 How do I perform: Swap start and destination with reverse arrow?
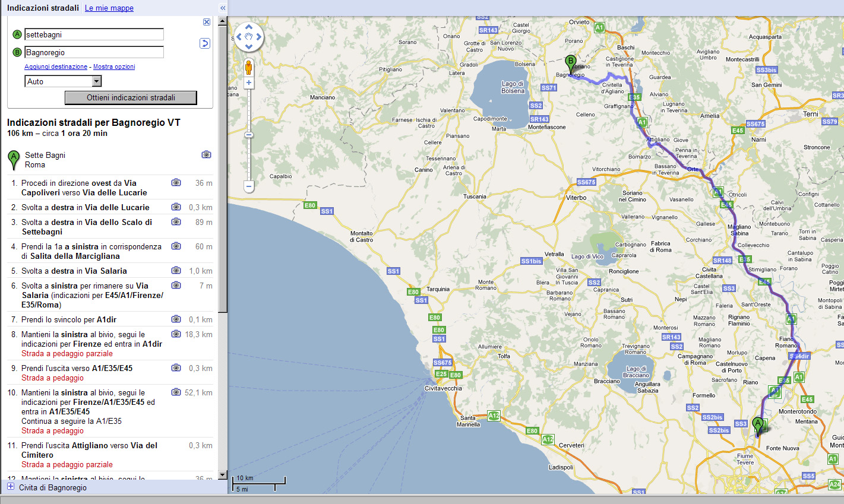click(x=205, y=43)
